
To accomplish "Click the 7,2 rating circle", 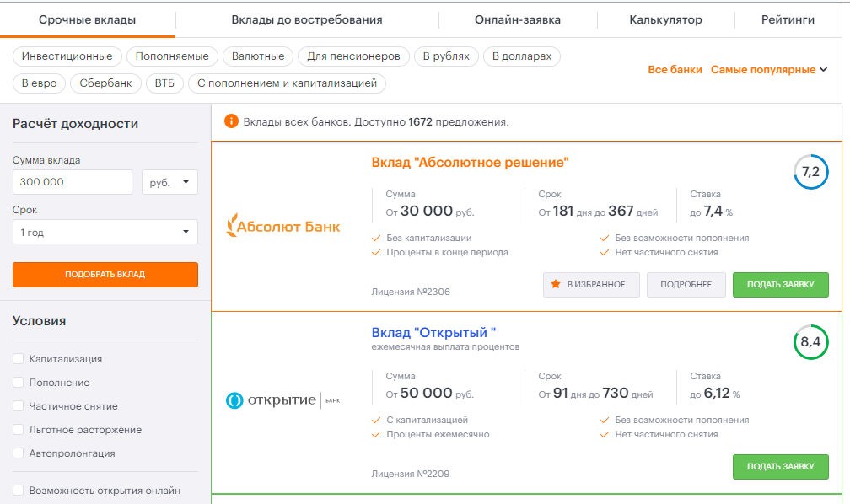I will (811, 172).
